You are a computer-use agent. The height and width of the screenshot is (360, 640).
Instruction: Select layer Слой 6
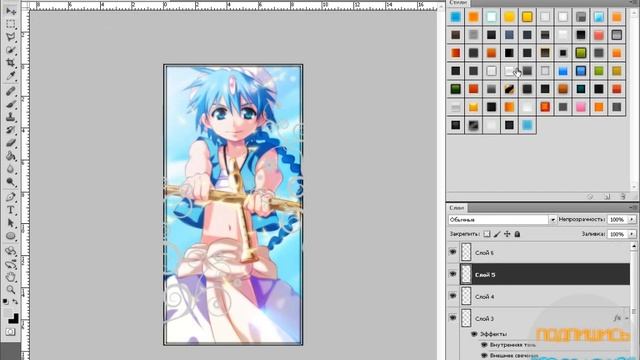545,252
